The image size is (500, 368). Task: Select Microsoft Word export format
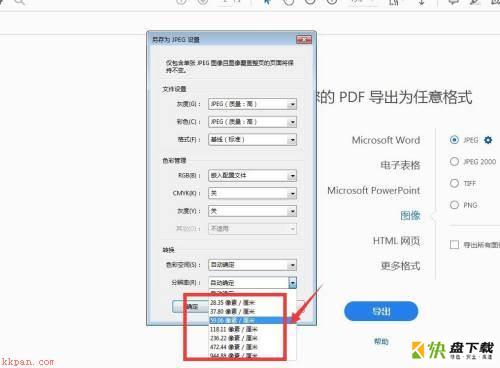pos(386,140)
